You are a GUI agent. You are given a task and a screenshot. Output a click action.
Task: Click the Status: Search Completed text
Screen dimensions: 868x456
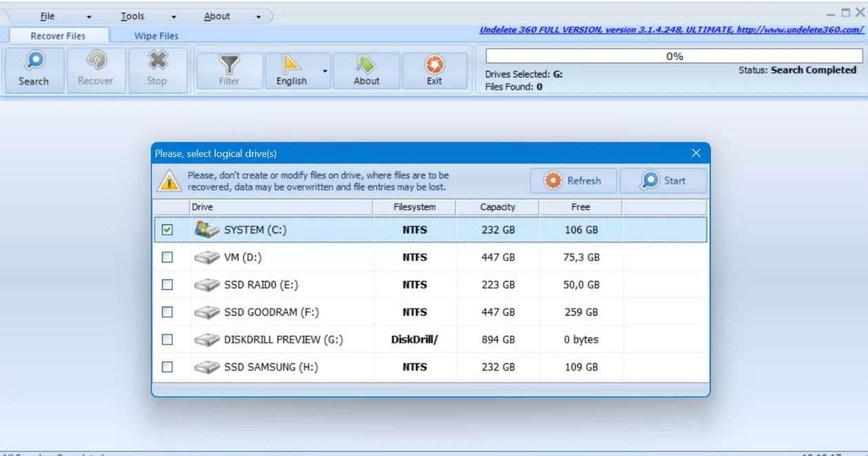coord(797,70)
